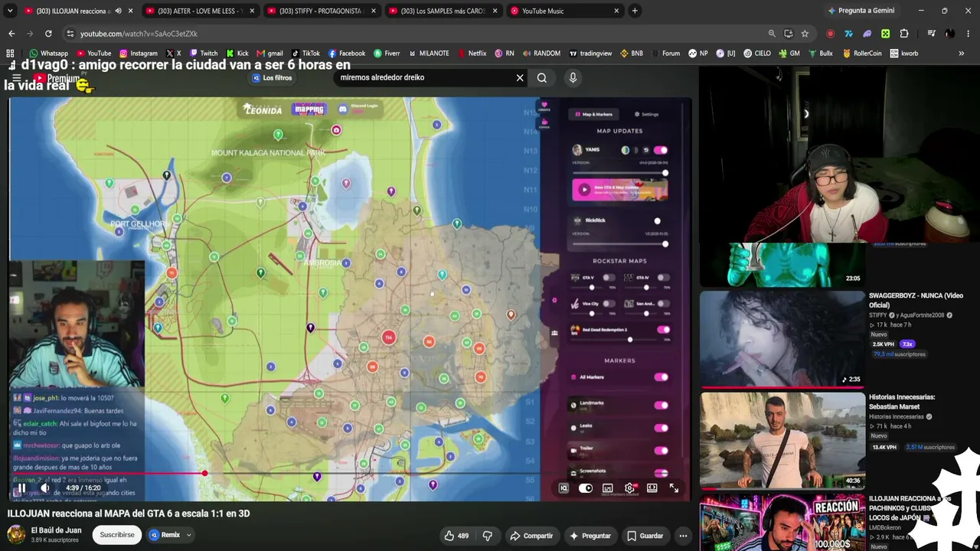980x551 pixels.
Task: Open ILLOJUAN REACCIONA a PACHINKOS thumbnail
Action: point(782,522)
